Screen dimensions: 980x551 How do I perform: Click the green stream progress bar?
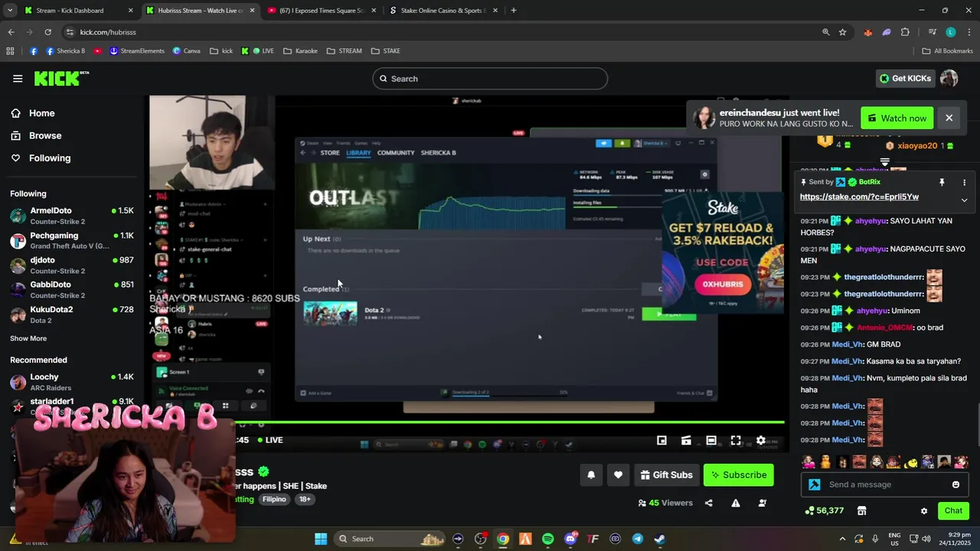coord(509,422)
